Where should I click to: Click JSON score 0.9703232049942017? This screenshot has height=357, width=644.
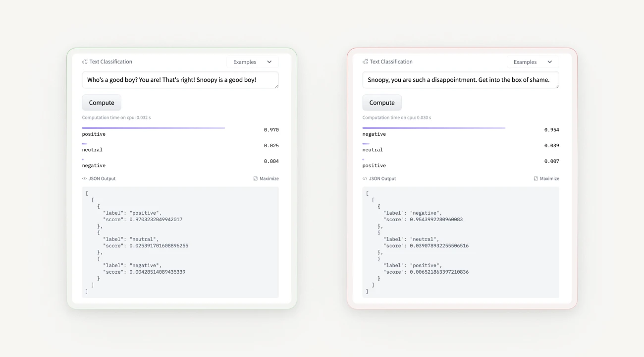coord(156,220)
